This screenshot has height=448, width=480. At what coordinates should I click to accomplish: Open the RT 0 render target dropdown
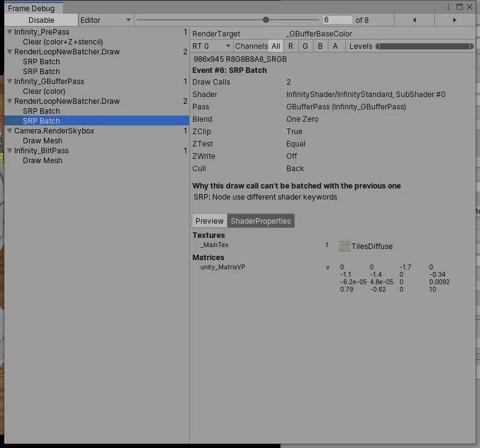point(211,46)
